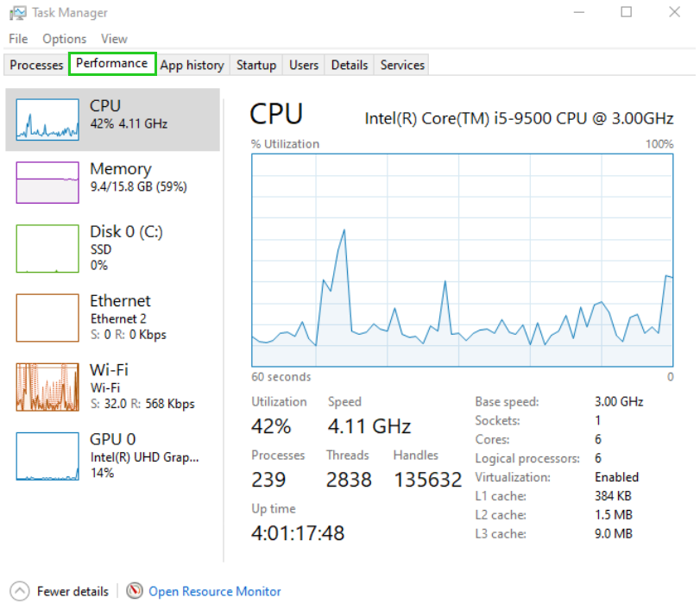
Task: View Wi-Fi network performance details
Action: click(47, 387)
